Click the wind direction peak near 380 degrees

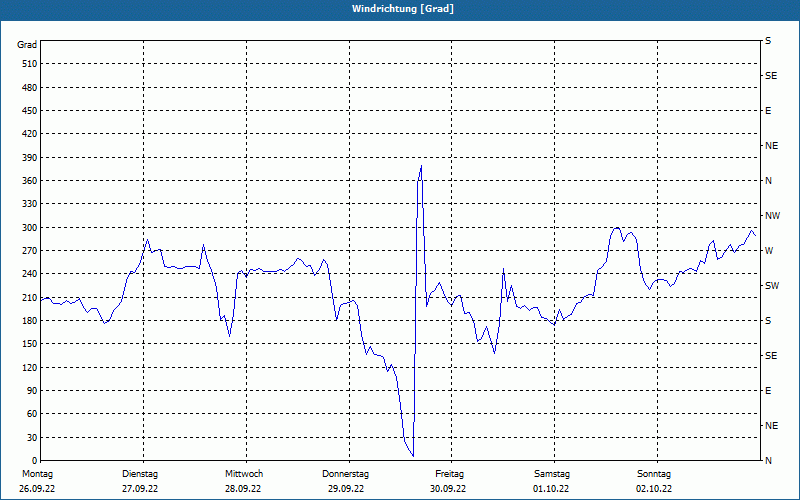(x=421, y=166)
